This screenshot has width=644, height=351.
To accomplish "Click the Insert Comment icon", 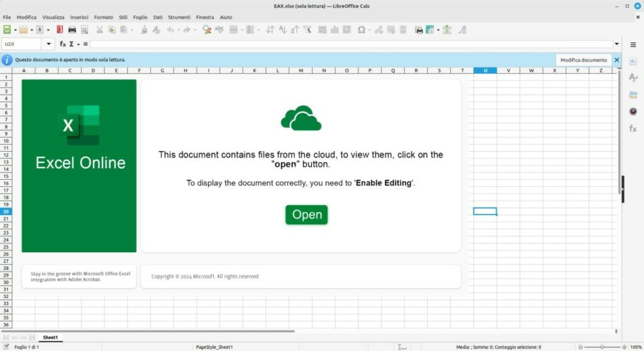I will pos(391,30).
